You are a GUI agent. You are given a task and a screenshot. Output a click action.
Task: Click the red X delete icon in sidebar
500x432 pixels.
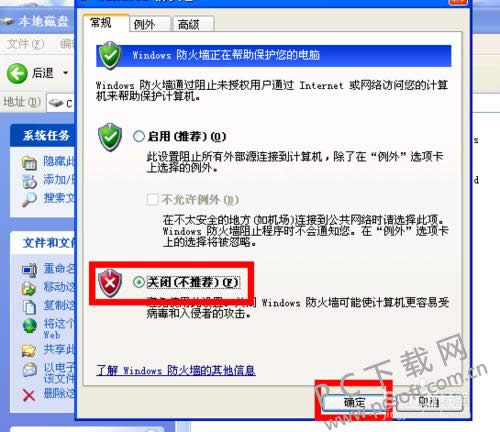coord(29,395)
